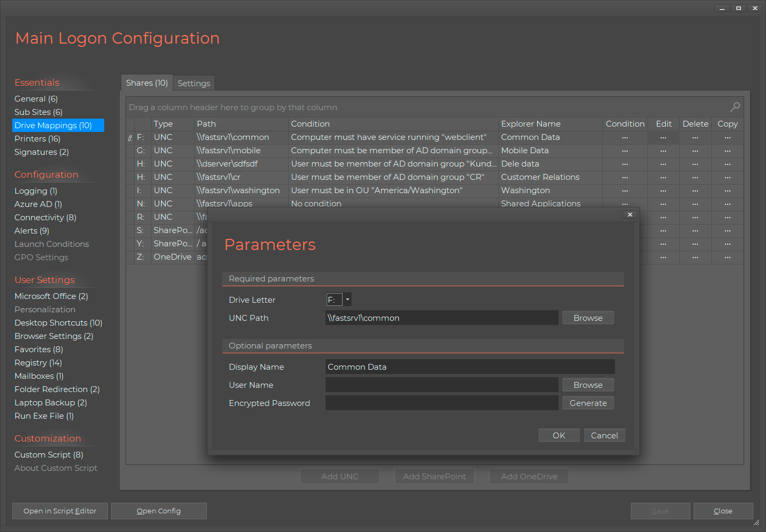Open Mailboxes (1) settings

39,376
